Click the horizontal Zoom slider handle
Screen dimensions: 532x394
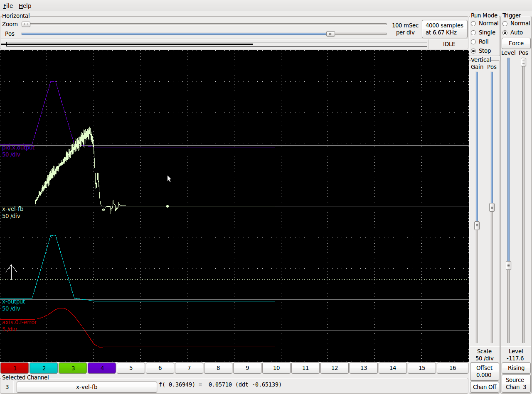coord(26,24)
